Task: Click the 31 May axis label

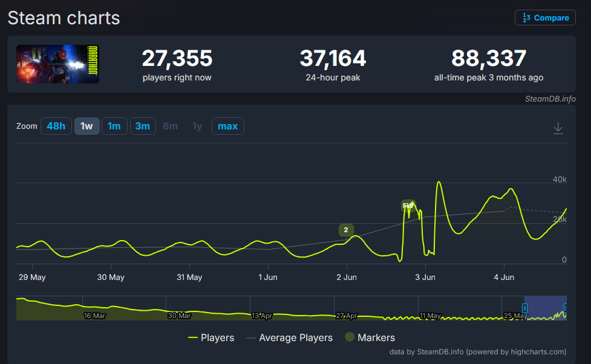Action: pos(189,278)
